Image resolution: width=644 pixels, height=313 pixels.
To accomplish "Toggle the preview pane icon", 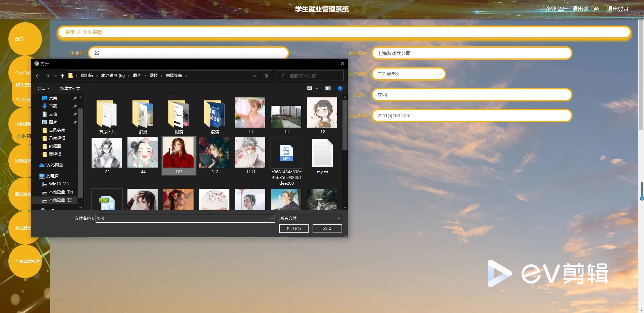I will [328, 88].
